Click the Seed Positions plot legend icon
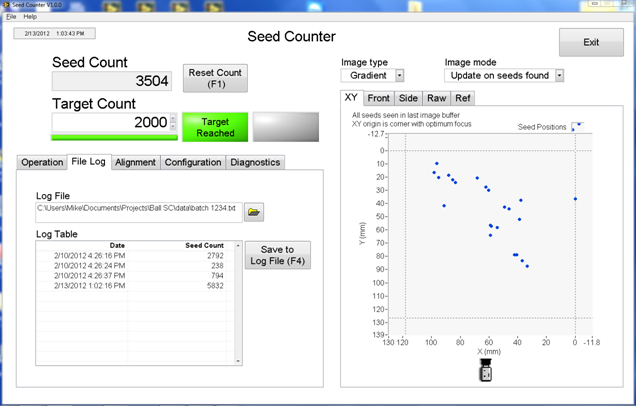 pyautogui.click(x=577, y=126)
